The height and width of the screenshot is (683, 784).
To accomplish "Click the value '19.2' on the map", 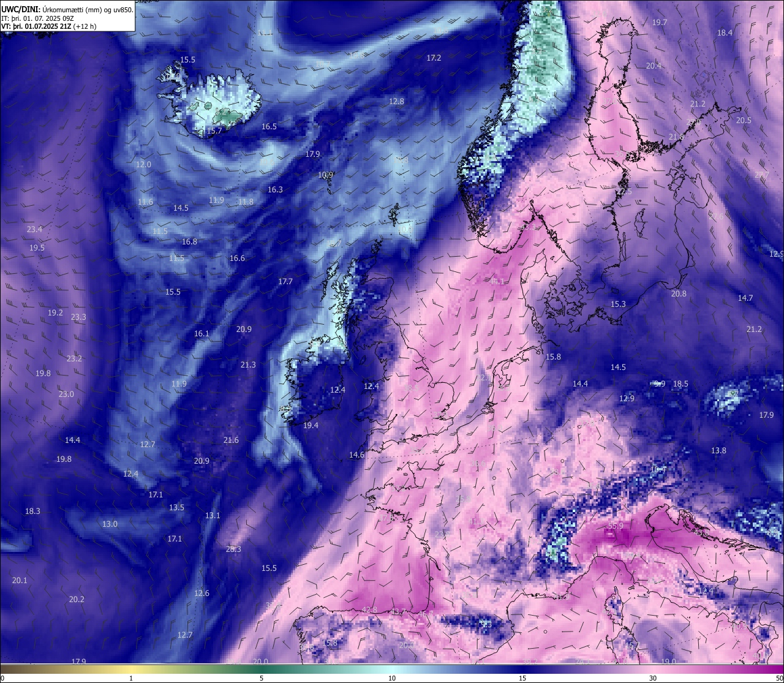I will (55, 312).
